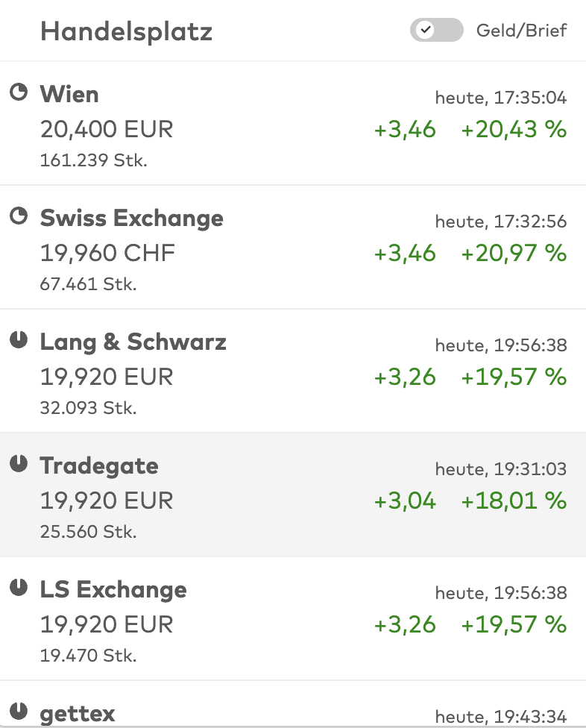Click the clock icon beside Lang & Schwarz

[x=19, y=340]
